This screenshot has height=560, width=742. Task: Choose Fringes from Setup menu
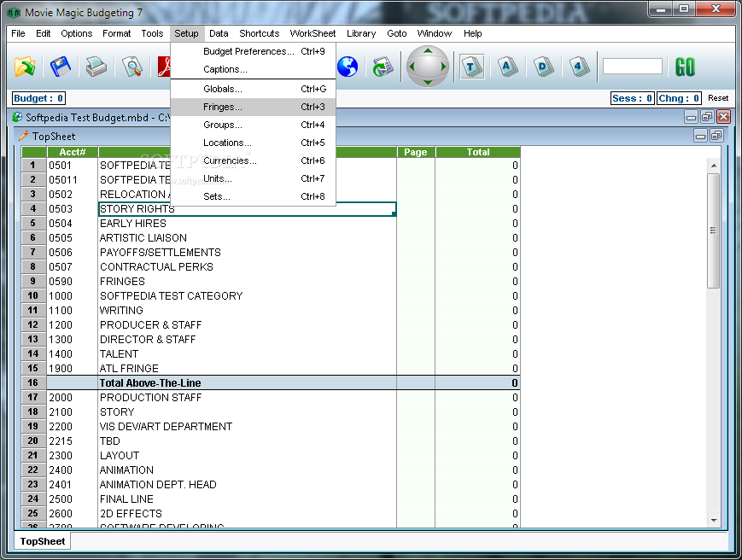[x=254, y=107]
